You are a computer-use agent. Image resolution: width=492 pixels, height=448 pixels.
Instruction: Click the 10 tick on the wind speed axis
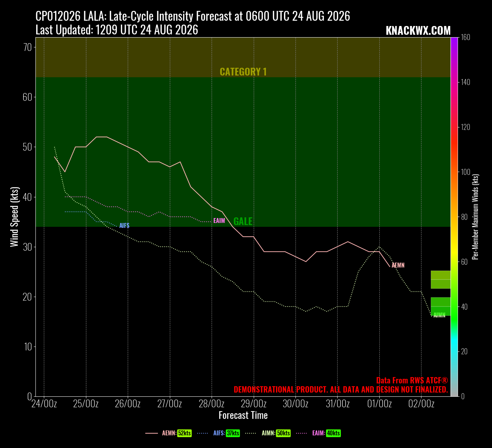pyautogui.click(x=27, y=347)
